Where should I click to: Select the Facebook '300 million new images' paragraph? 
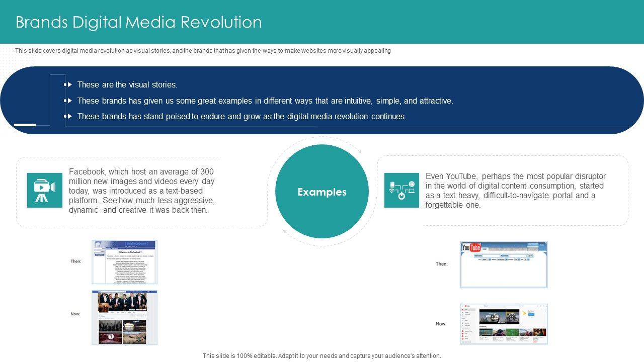(142, 191)
